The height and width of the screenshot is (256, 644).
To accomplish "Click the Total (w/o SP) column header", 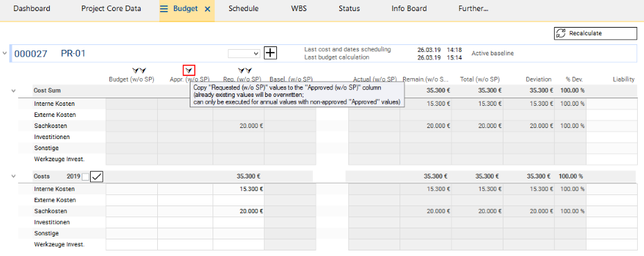I will point(479,80).
